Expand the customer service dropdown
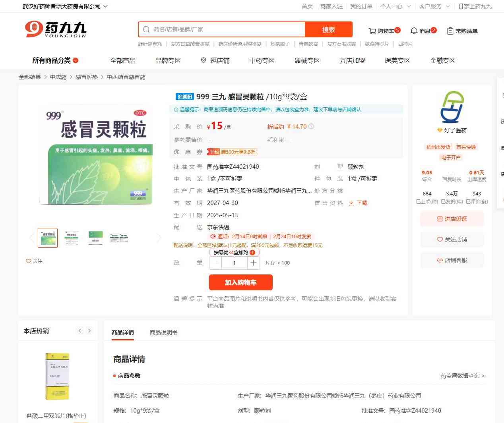 coord(448,6)
